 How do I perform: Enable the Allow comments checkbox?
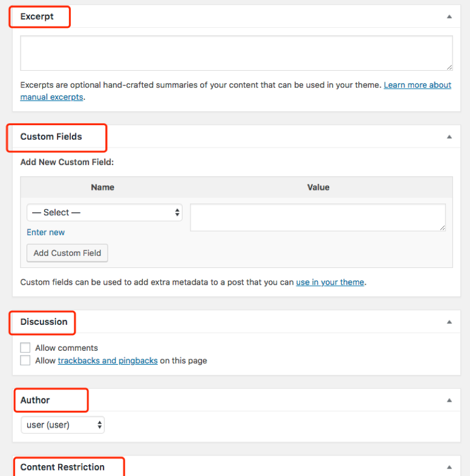point(25,348)
